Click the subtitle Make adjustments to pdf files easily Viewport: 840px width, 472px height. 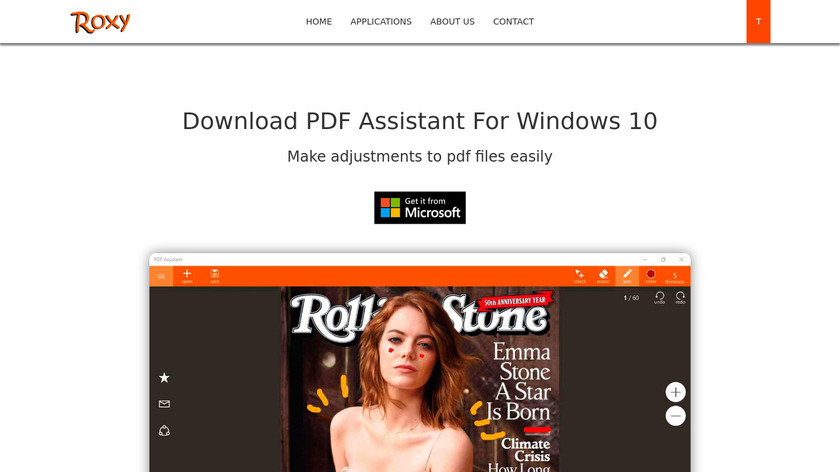point(420,156)
